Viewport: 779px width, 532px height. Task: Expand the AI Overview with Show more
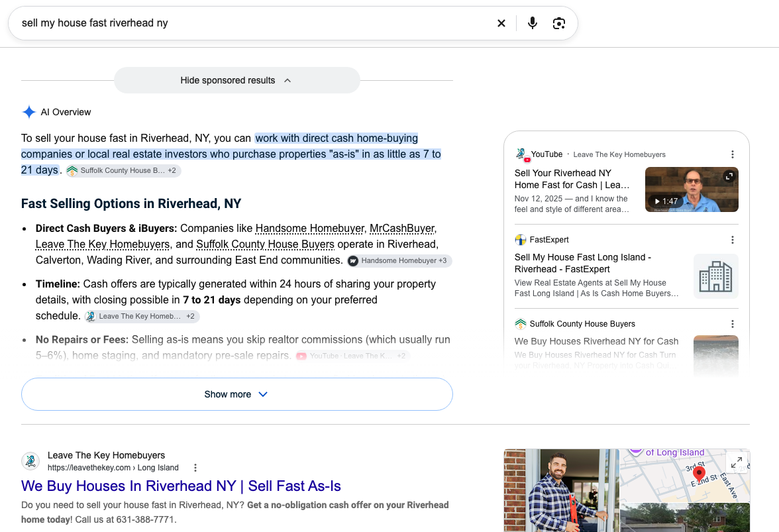click(x=237, y=394)
